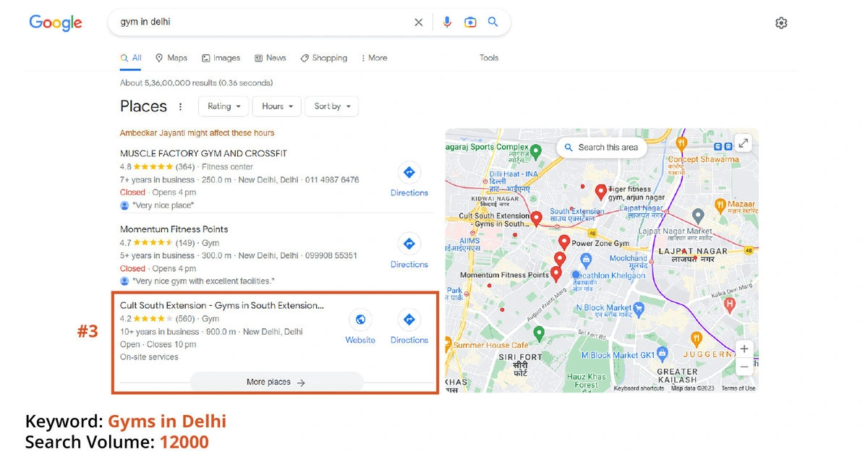Click 'Ambedkar Jayanti might affect these hours' notice

tap(197, 133)
